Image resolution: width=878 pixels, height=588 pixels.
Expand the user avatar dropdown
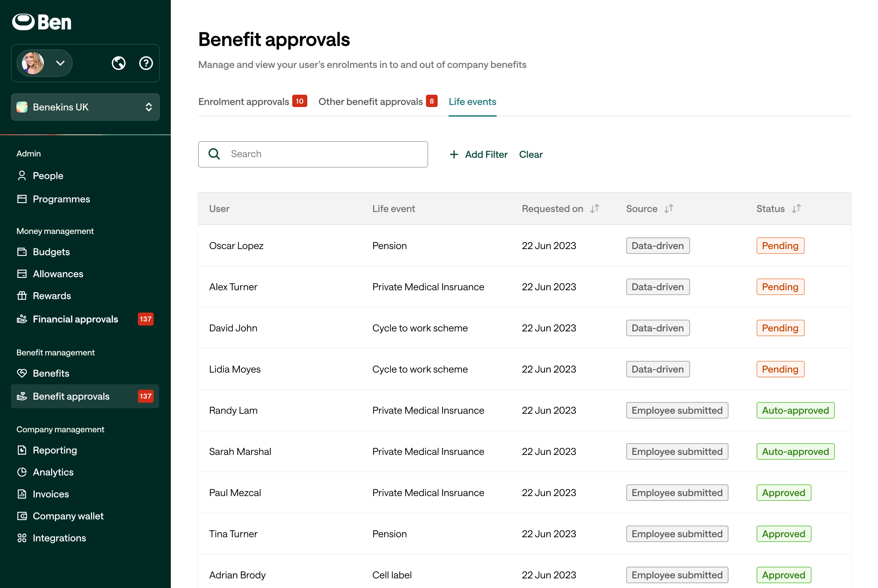point(45,63)
